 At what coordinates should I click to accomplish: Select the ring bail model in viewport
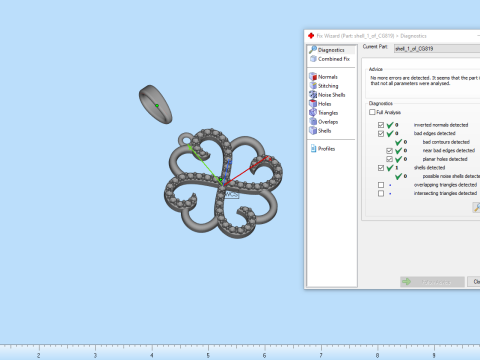click(156, 104)
